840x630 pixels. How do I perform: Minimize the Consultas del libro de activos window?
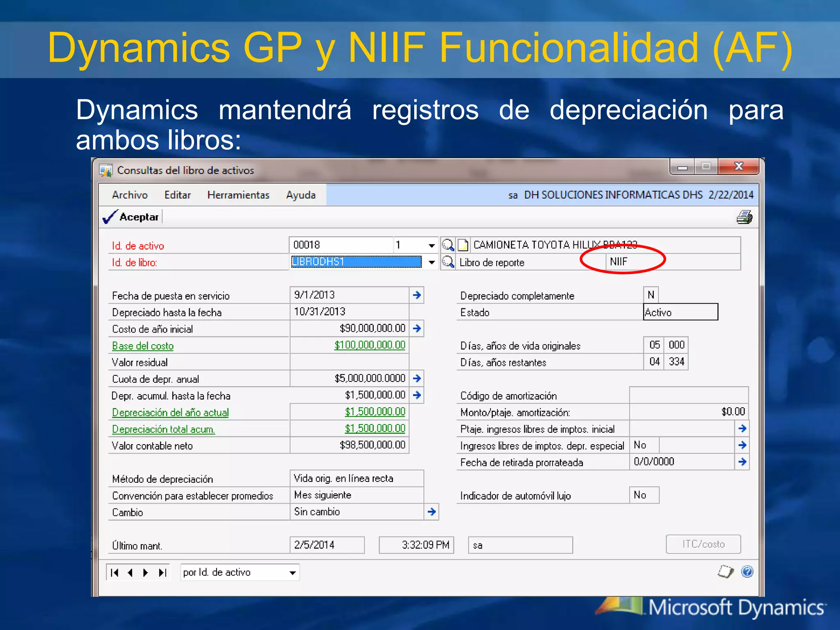point(682,167)
